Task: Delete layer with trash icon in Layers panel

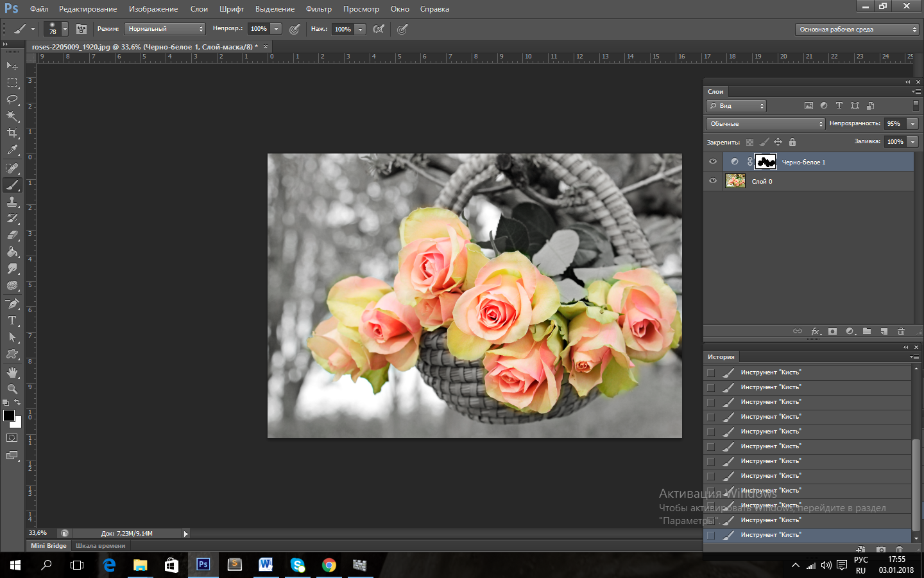Action: pyautogui.click(x=901, y=331)
